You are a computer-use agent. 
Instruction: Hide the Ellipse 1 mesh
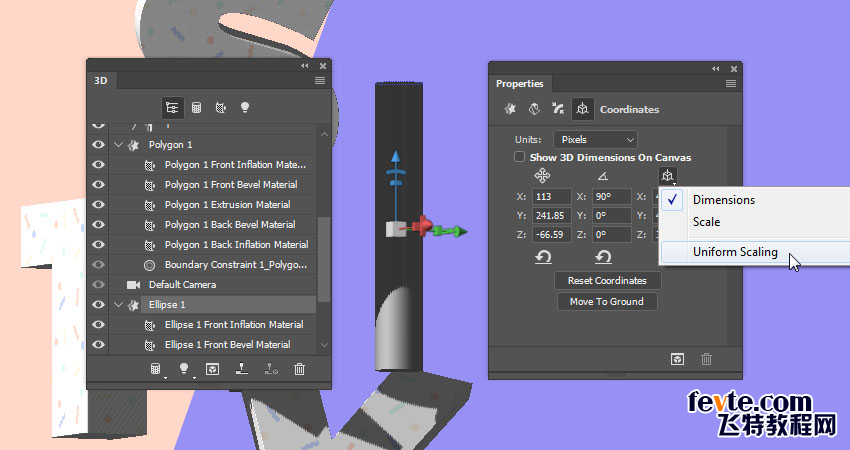coord(98,305)
